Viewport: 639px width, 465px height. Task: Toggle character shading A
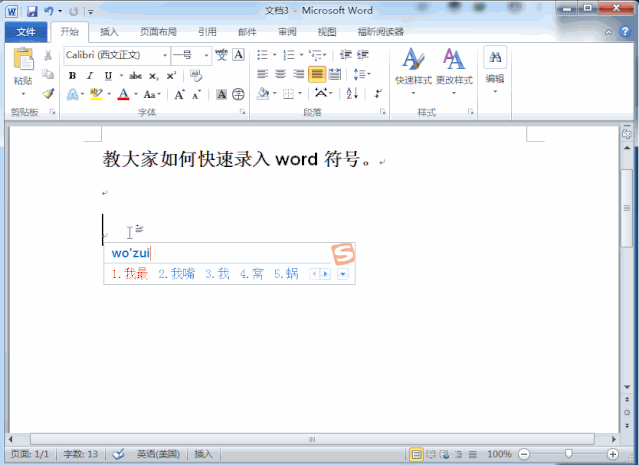click(221, 95)
